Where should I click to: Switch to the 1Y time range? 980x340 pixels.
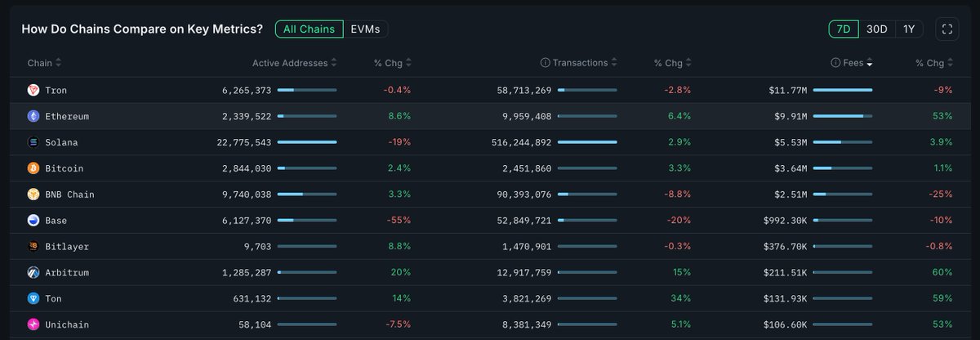point(909,29)
